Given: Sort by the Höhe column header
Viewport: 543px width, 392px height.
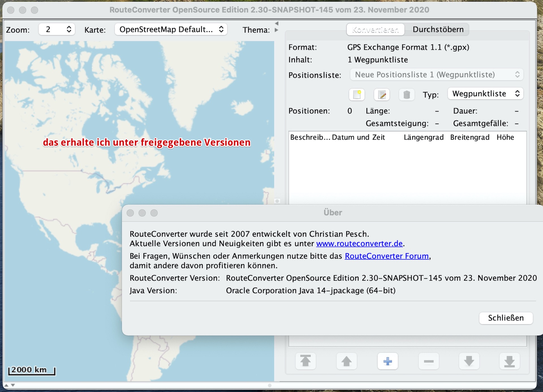Looking at the screenshot, I should point(505,137).
